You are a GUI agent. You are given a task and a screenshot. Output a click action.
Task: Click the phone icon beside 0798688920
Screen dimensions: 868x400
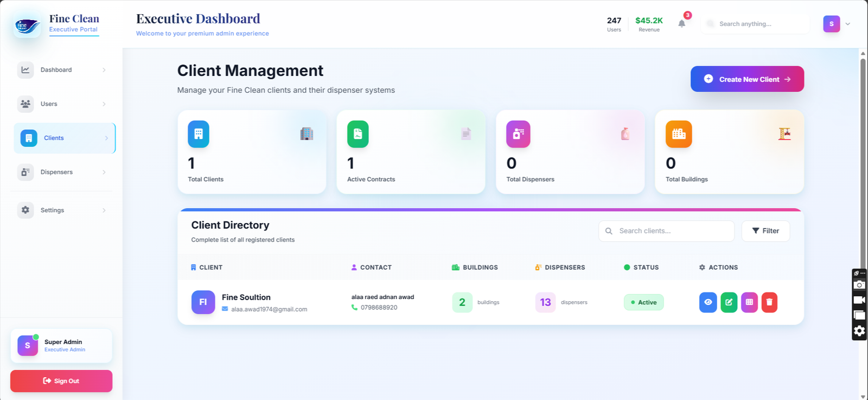[354, 307]
